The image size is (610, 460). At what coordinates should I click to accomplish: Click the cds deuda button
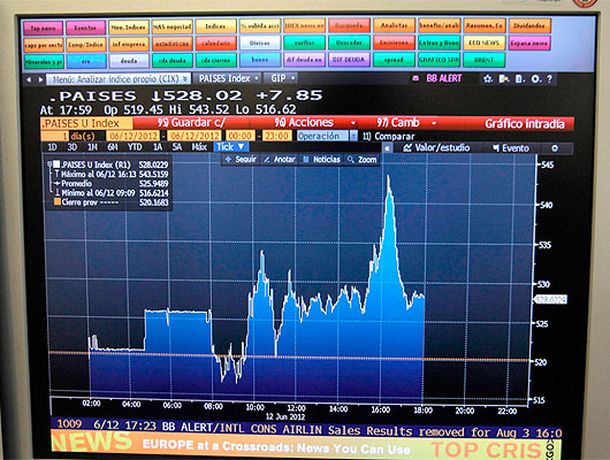[x=172, y=60]
